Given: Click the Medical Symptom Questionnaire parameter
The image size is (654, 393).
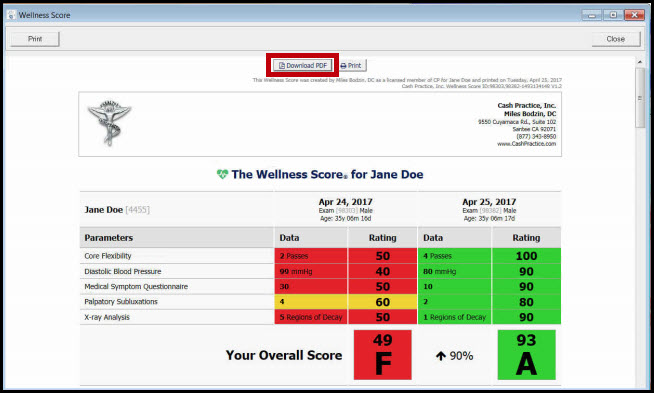Looking at the screenshot, I should [x=136, y=287].
